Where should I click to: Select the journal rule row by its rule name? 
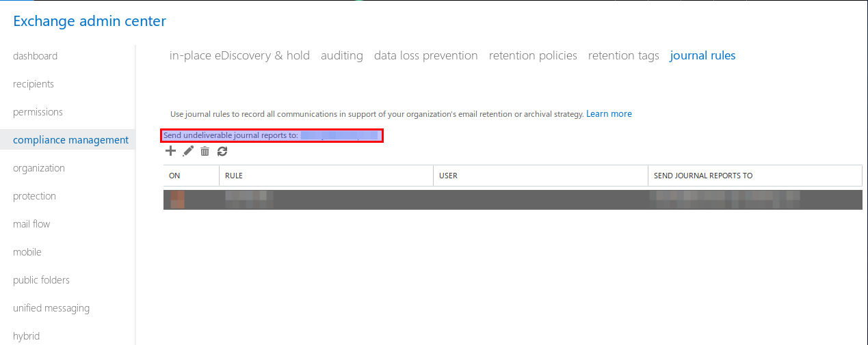click(x=250, y=199)
